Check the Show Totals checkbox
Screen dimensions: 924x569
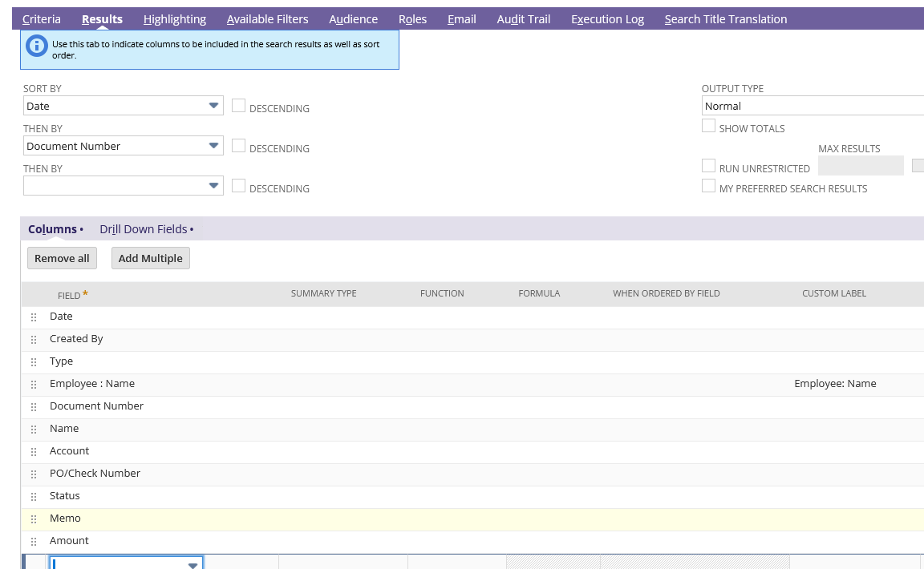[708, 126]
